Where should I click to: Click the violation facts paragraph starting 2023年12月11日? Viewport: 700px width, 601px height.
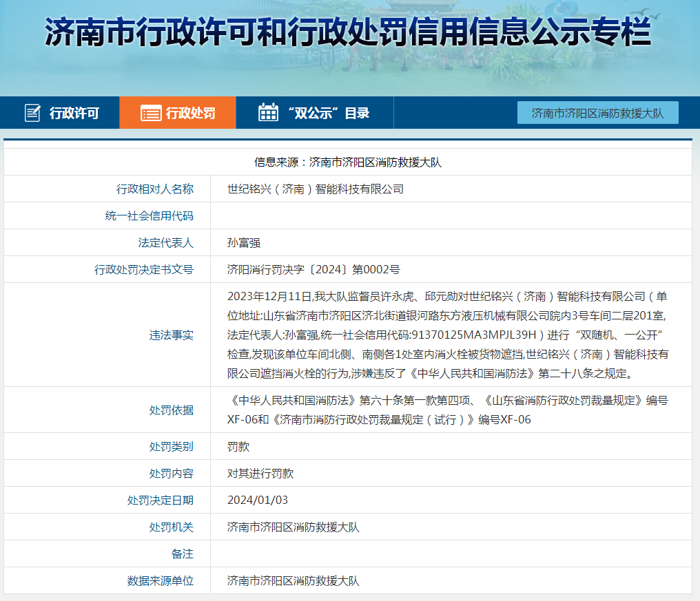point(448,335)
